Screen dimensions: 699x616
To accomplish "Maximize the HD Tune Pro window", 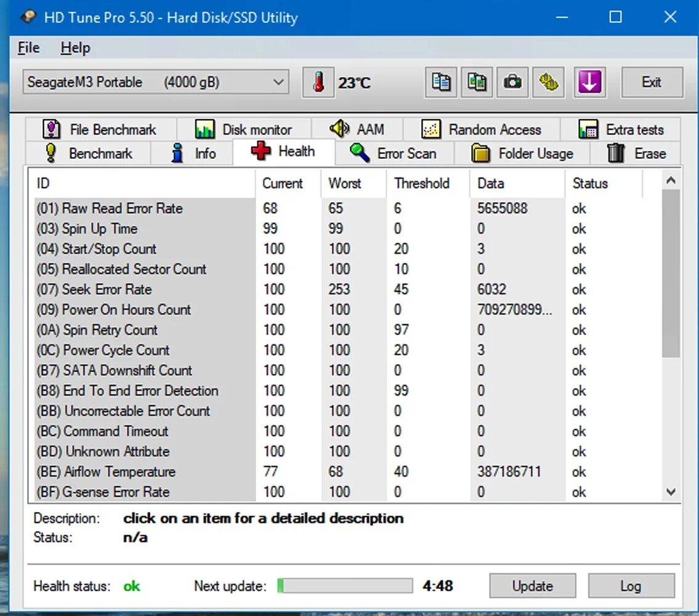I will [x=616, y=17].
